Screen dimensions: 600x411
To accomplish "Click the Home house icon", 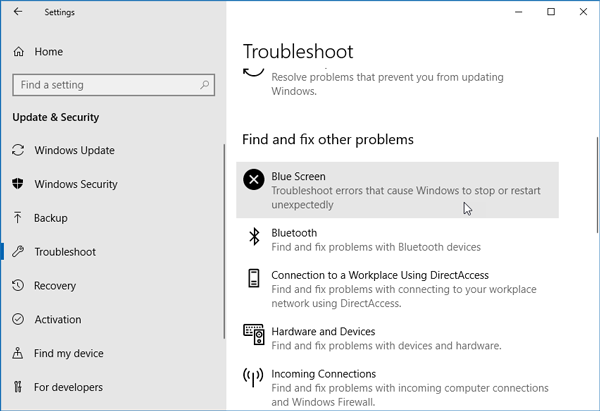I will coord(18,52).
